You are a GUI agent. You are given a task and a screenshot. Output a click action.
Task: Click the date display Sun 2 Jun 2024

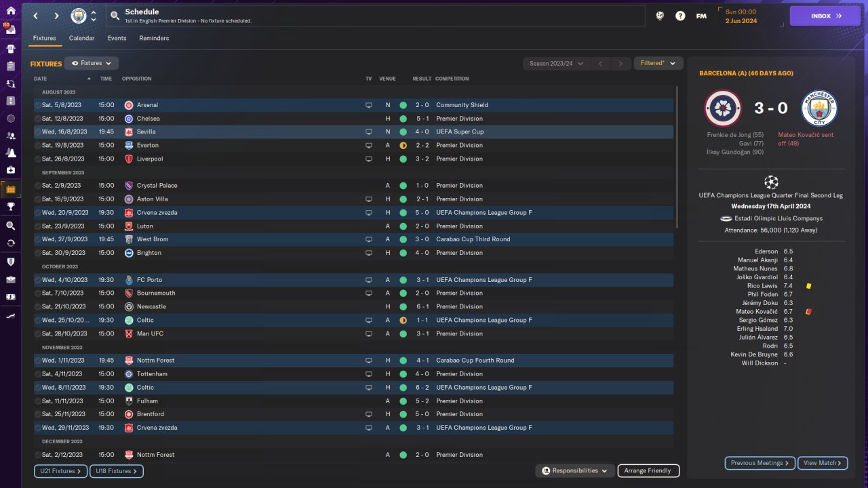pos(741,16)
